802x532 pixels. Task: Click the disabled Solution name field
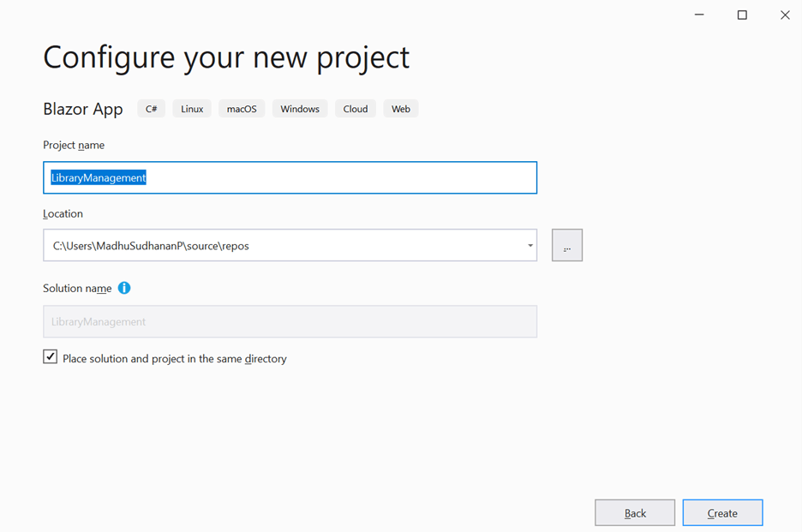290,322
